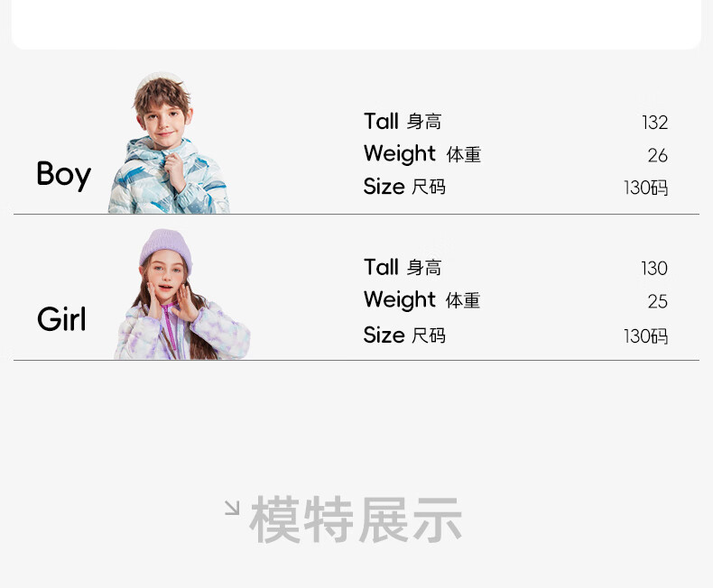The image size is (713, 588).
Task: Click the boy model photo
Action: [x=169, y=146]
